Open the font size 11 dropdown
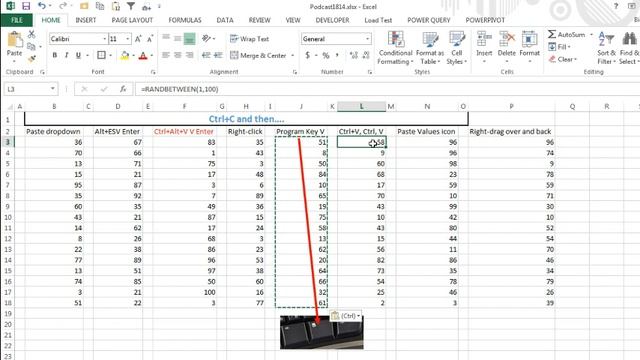640x360 pixels. [x=128, y=39]
